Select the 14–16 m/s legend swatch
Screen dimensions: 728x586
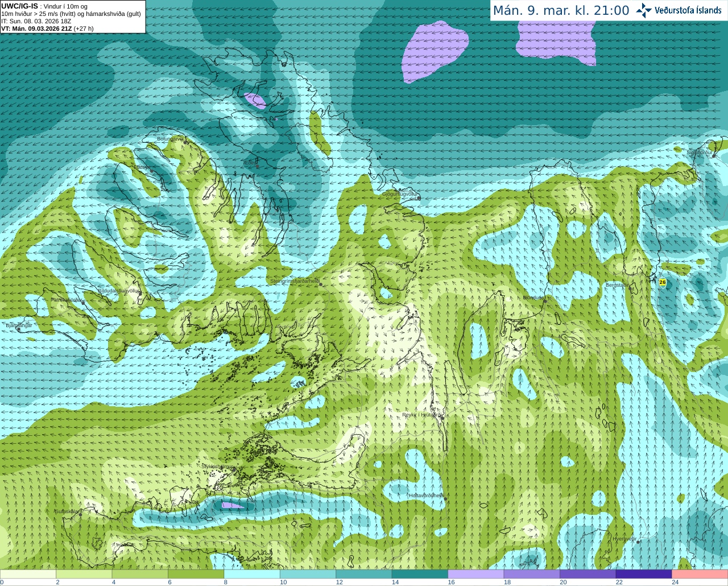tap(420, 574)
